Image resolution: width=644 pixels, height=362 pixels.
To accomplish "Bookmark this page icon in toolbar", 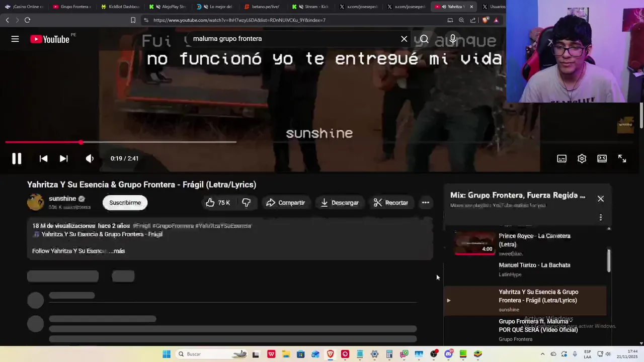I will coord(133,20).
